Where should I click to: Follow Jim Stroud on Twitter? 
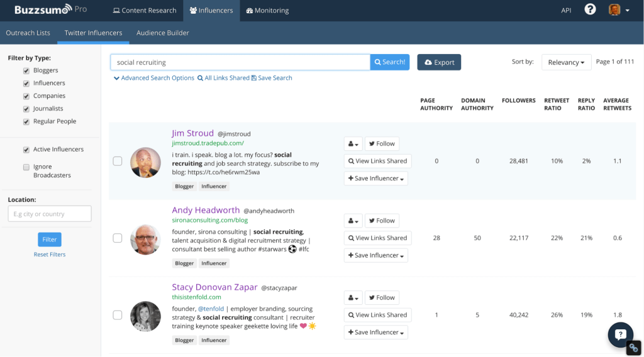[382, 144]
